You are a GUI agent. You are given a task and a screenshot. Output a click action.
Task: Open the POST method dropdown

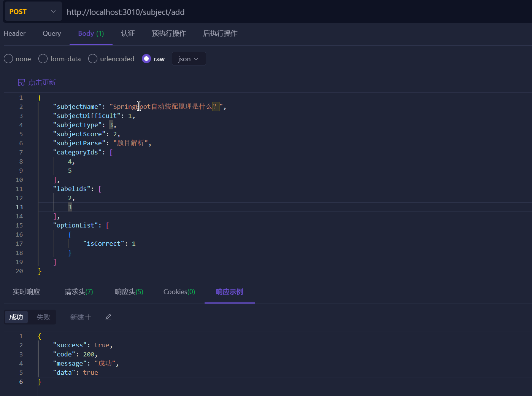click(x=33, y=12)
